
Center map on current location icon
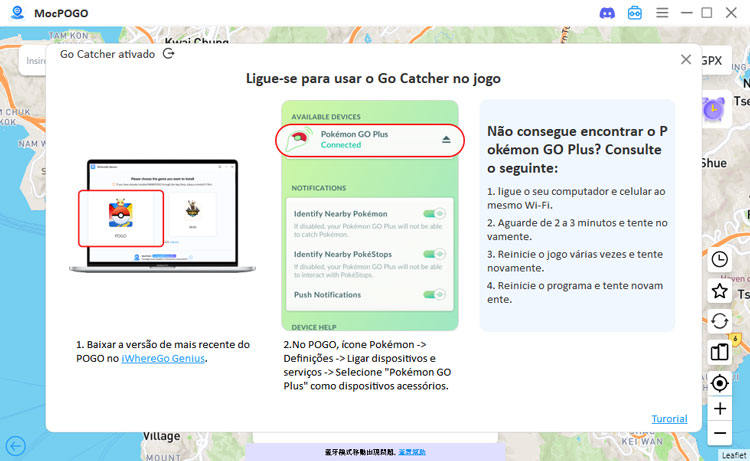(719, 383)
